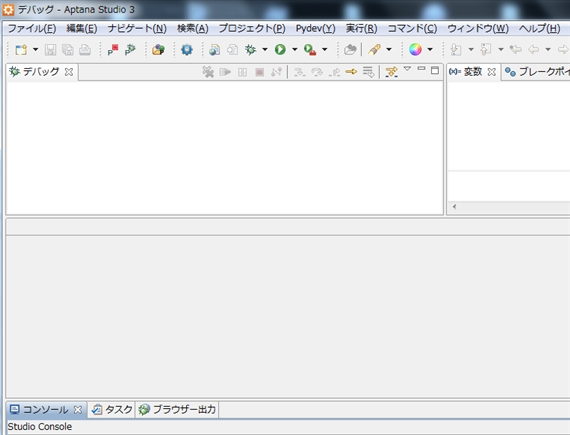Viewport: 570px width, 435px height.
Task: Open the Pydev(Y) menu
Action: [315, 28]
